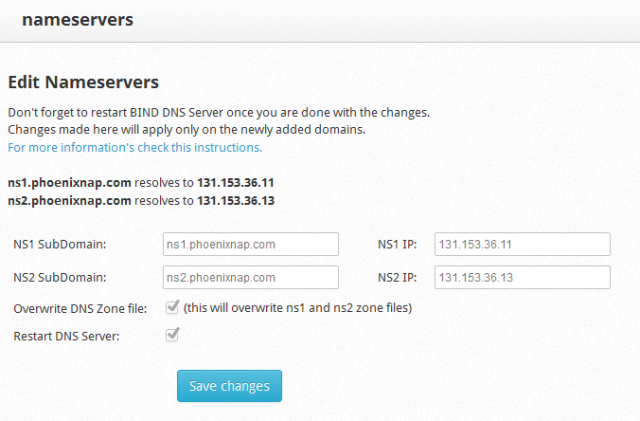Click the 'NS1 SubDomain:' label

60,244
